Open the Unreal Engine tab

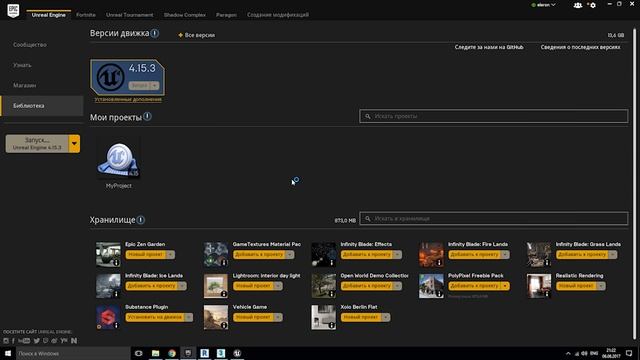[49, 15]
